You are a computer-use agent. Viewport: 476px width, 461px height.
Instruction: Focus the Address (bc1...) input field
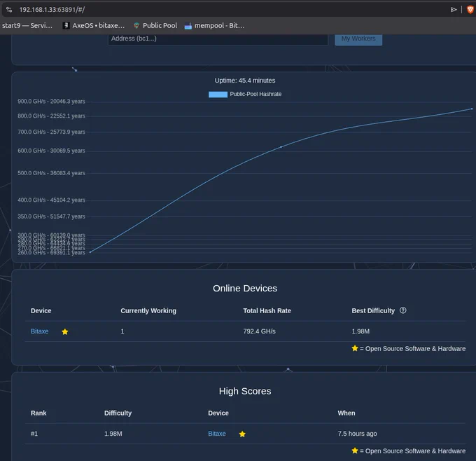tap(218, 39)
